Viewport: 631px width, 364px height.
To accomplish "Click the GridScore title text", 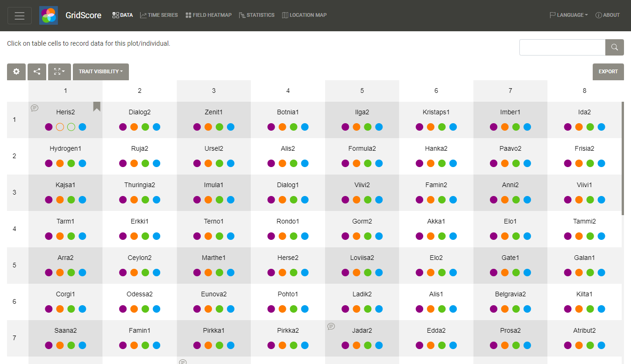I will [x=83, y=15].
